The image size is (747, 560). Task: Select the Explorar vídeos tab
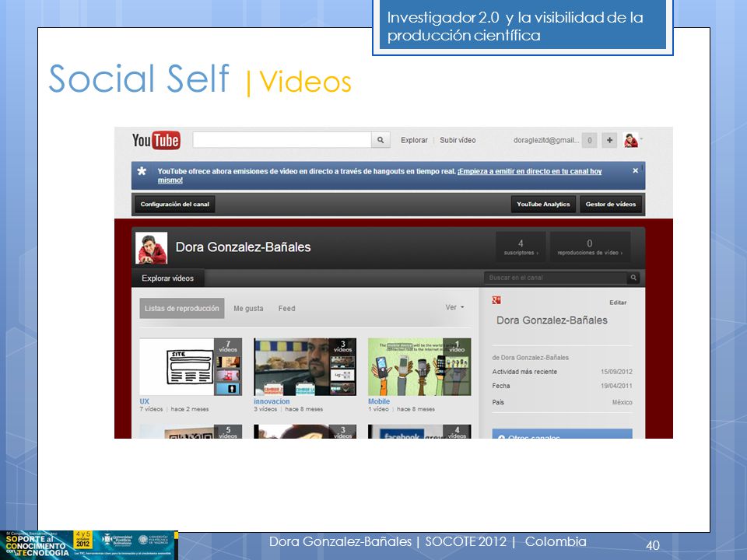pos(168,278)
